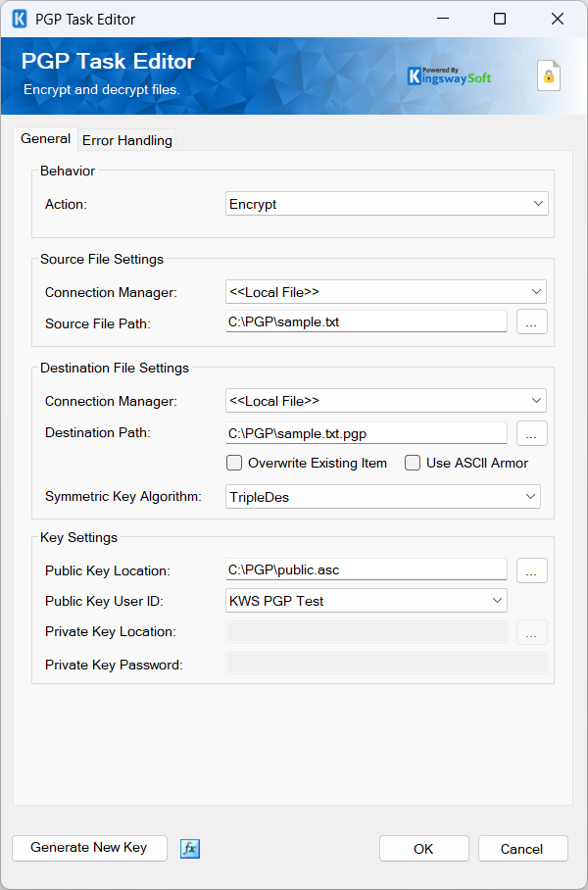Maximize the PGP Task Editor window
588x890 pixels.
click(x=500, y=19)
